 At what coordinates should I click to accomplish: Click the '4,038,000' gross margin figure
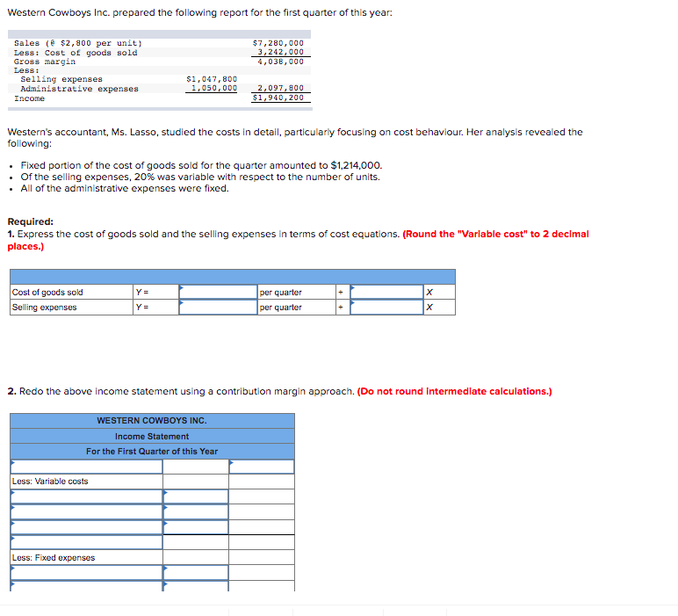tap(281, 62)
